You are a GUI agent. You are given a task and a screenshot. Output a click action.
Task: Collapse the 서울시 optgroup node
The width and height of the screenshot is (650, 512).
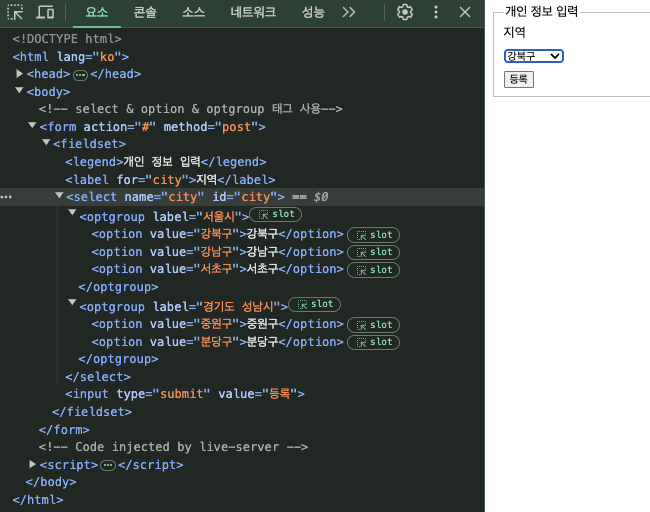pyautogui.click(x=72, y=213)
